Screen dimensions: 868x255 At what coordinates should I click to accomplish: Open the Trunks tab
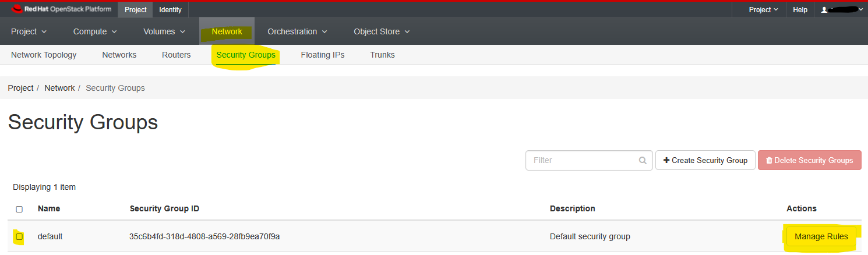point(382,55)
